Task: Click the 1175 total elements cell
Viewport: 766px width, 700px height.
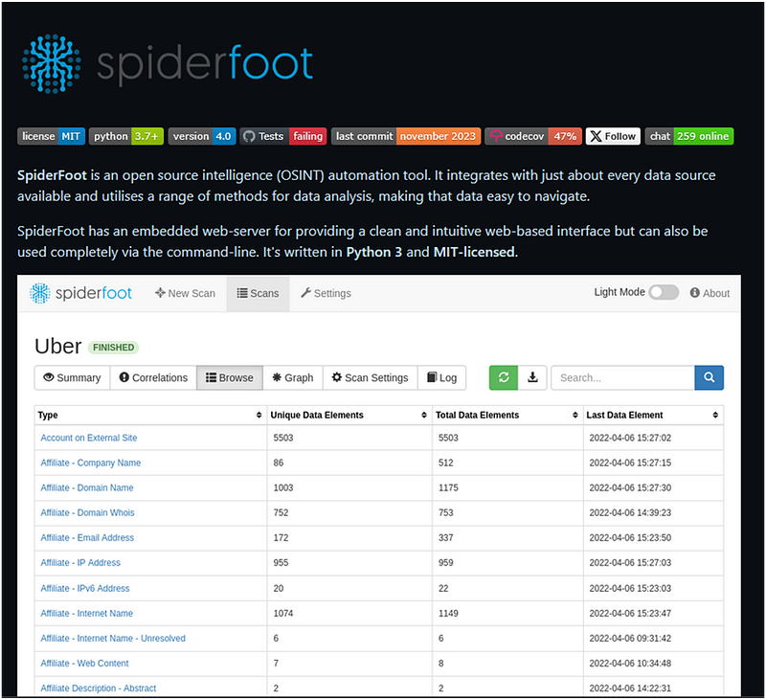Action: point(507,487)
